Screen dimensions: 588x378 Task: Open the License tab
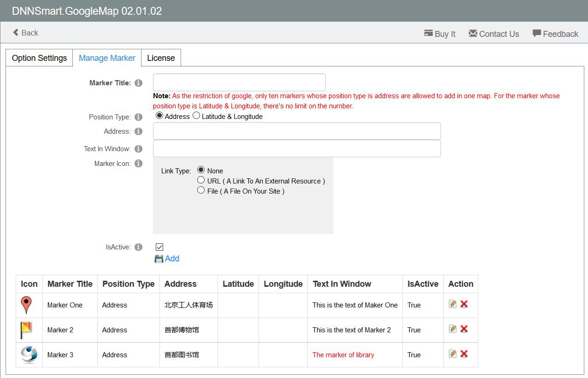[161, 58]
